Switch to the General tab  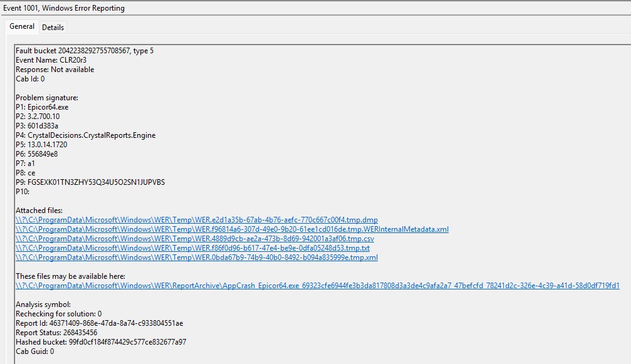pyautogui.click(x=22, y=26)
